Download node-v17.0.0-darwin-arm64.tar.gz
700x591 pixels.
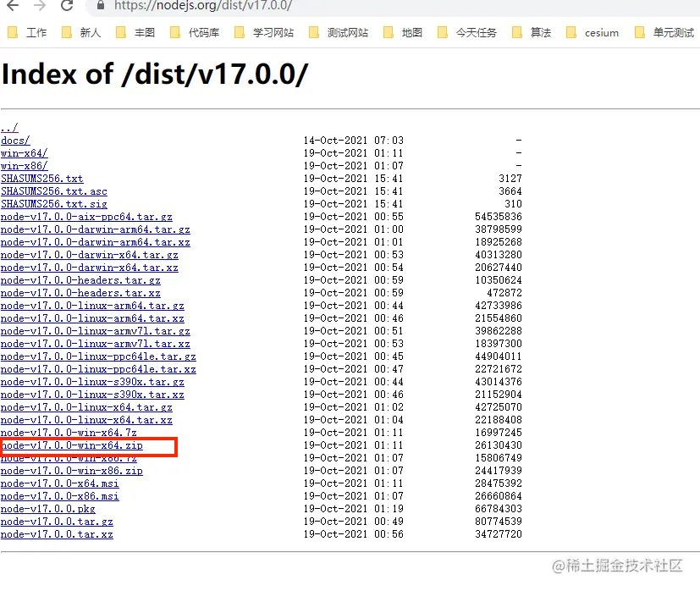(96, 229)
